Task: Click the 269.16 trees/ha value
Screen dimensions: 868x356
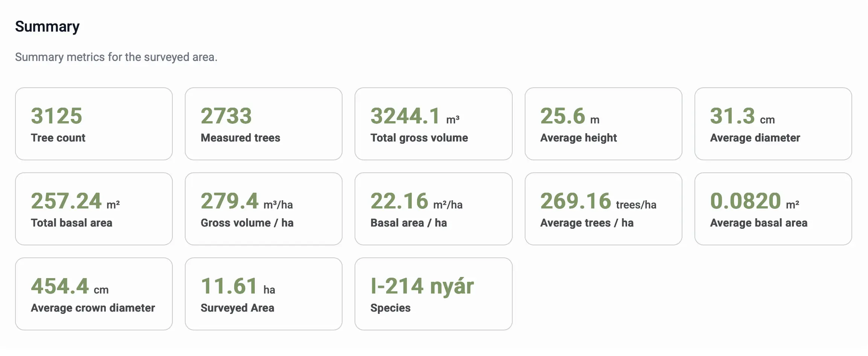Action: 598,201
